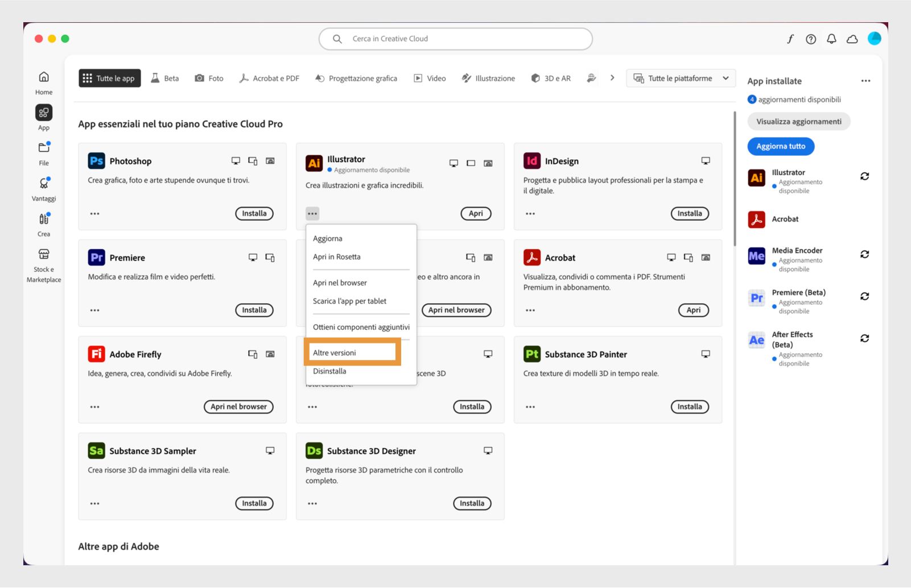Open the Home section in sidebar
This screenshot has height=588, width=911.
[44, 83]
